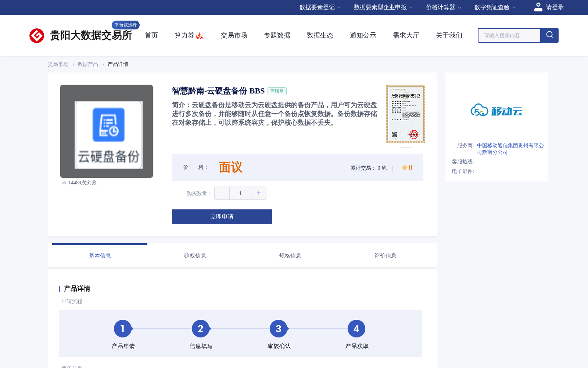Expand the 数字凭证查验 dropdown

[495, 7]
